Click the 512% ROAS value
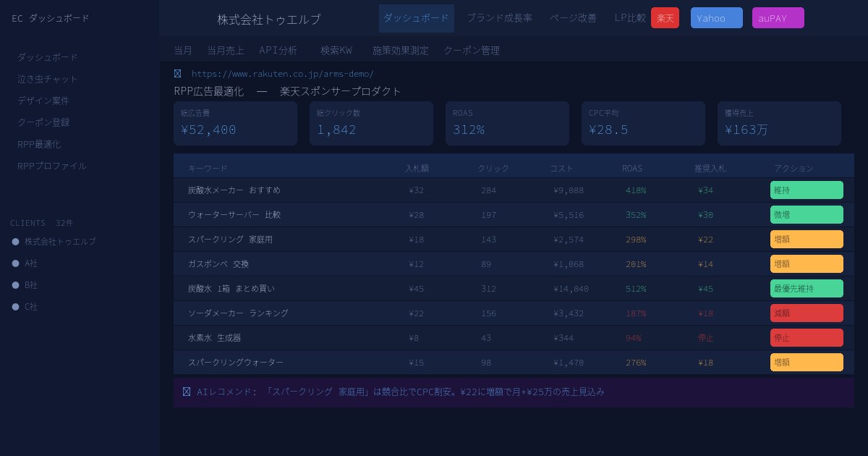The height and width of the screenshot is (456, 868). click(x=636, y=289)
